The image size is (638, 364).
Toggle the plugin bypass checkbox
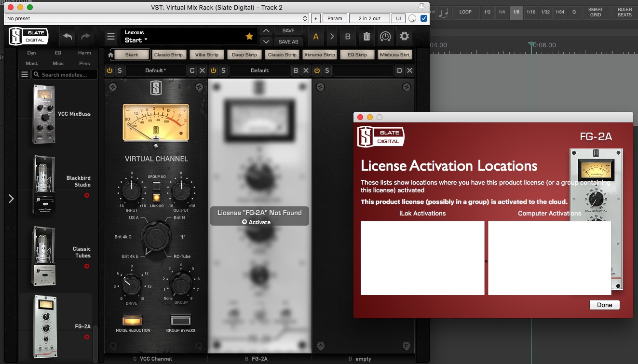[x=424, y=18]
